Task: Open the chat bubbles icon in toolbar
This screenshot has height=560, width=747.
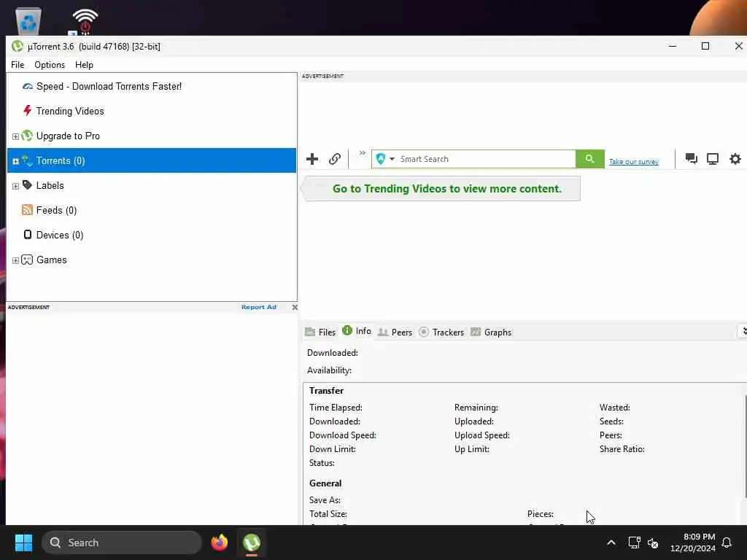Action: 692,158
